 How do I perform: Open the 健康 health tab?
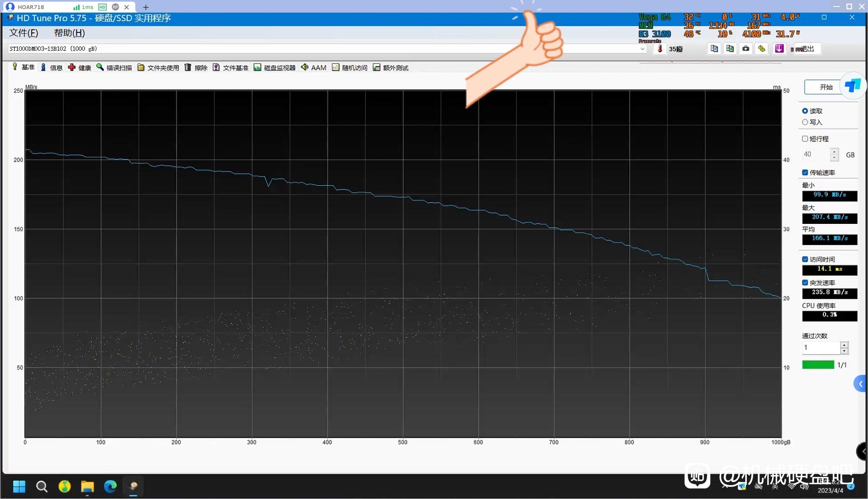click(80, 67)
